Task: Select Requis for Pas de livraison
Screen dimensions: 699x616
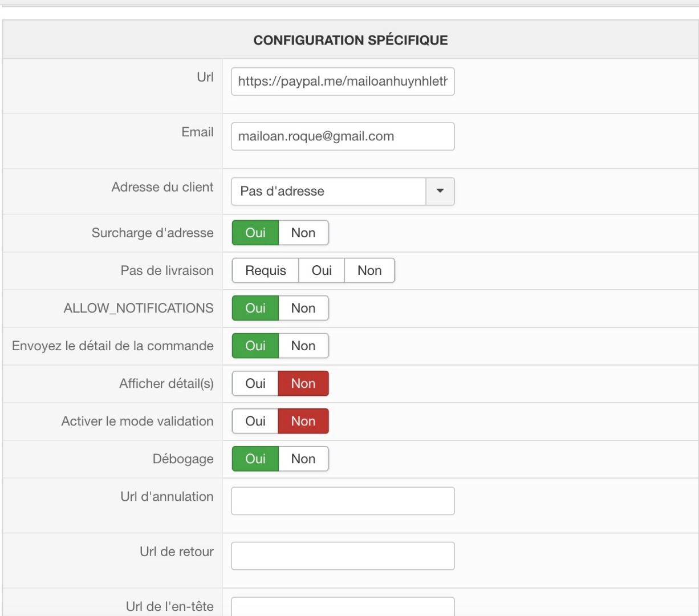Action: click(266, 270)
